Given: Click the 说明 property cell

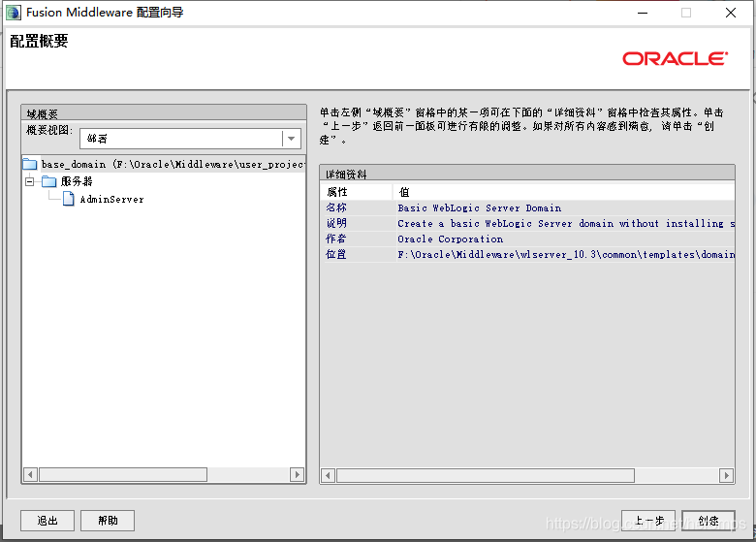Looking at the screenshot, I should click(336, 223).
